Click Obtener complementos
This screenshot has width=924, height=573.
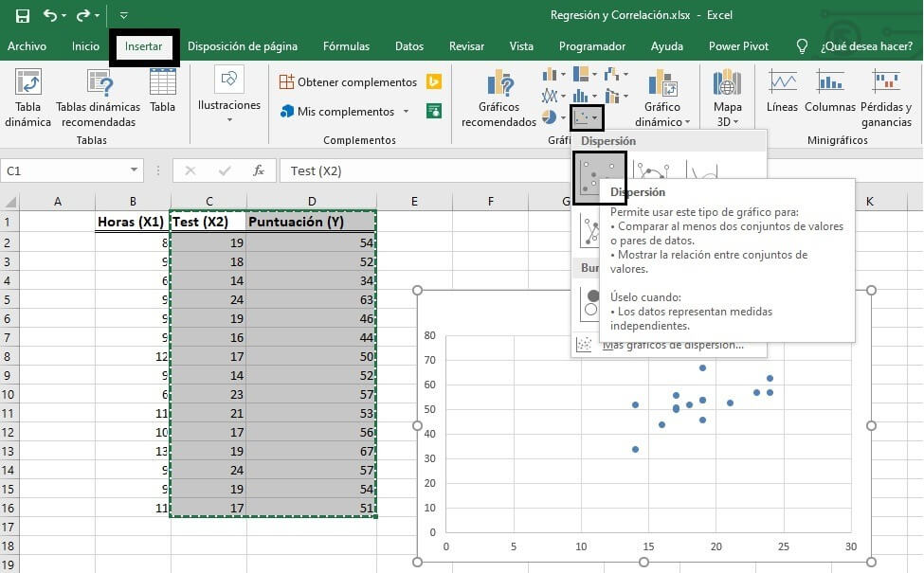pyautogui.click(x=348, y=82)
